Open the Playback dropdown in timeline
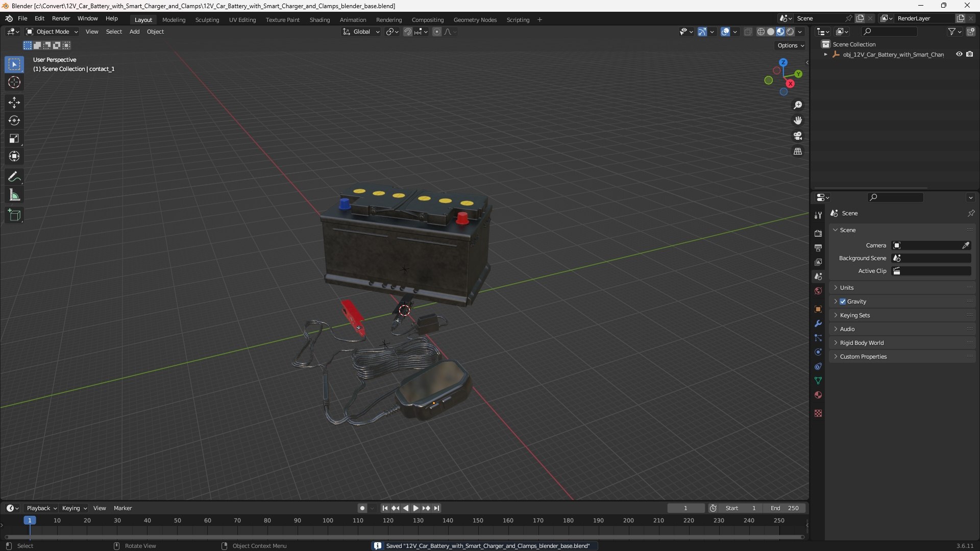 [41, 508]
